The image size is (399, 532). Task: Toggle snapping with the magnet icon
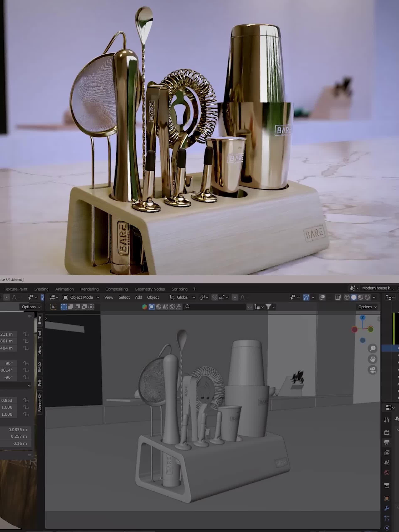[x=215, y=298]
